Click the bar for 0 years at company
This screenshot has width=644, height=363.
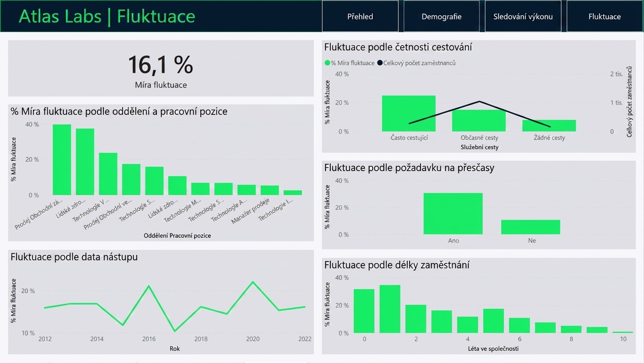(364, 311)
